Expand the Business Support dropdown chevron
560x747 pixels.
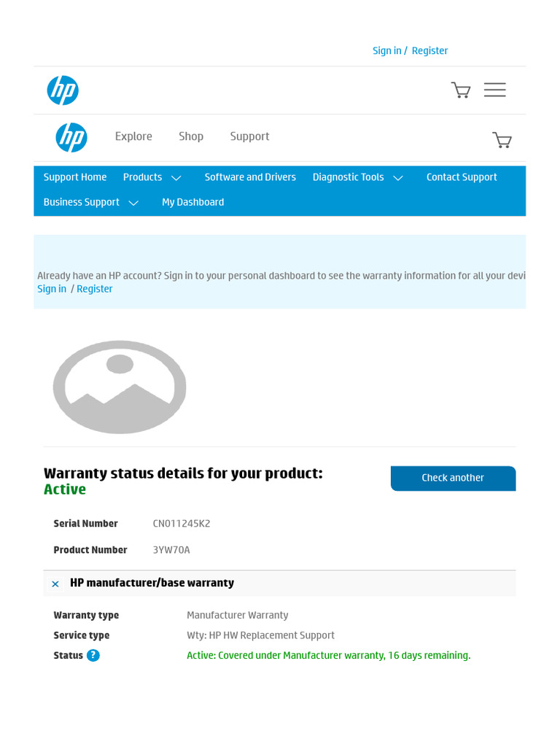(x=134, y=203)
